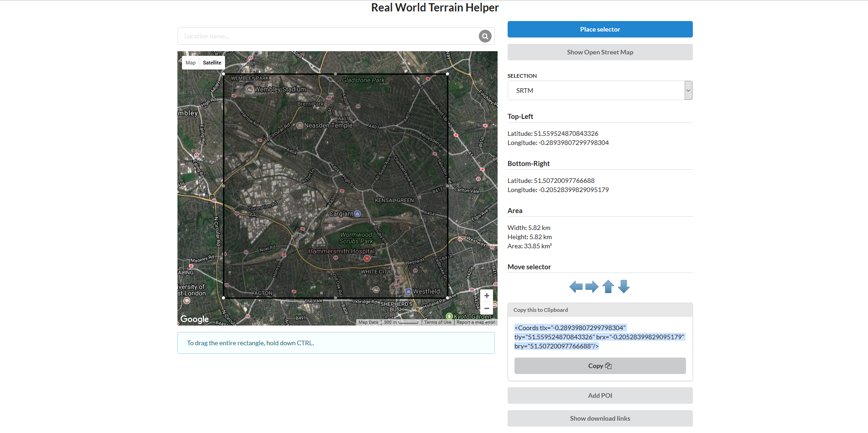
Task: Click the Google logo on map
Action: (194, 319)
